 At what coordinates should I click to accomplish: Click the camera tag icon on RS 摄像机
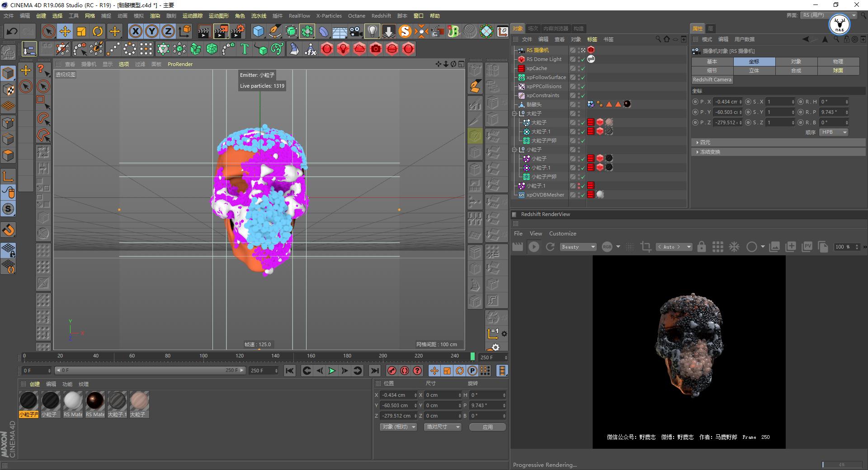tap(590, 50)
